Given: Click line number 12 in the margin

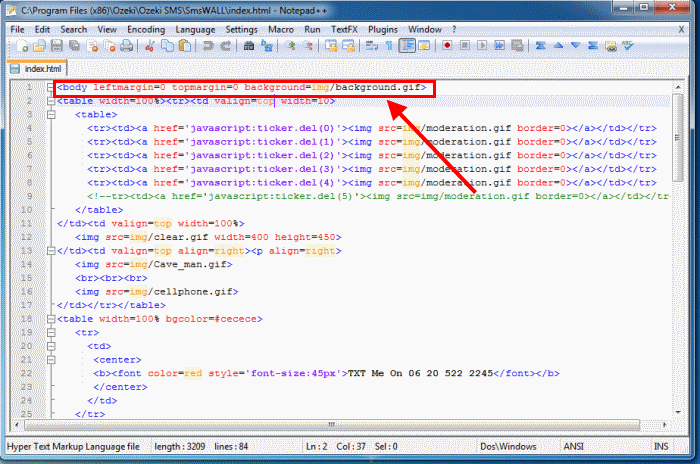Looking at the screenshot, I should (26, 237).
